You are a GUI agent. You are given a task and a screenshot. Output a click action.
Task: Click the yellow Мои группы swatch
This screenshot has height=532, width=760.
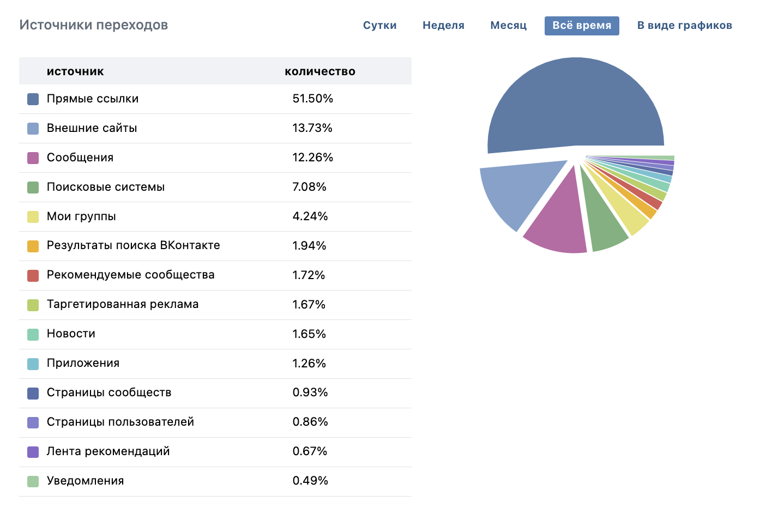[x=33, y=217]
